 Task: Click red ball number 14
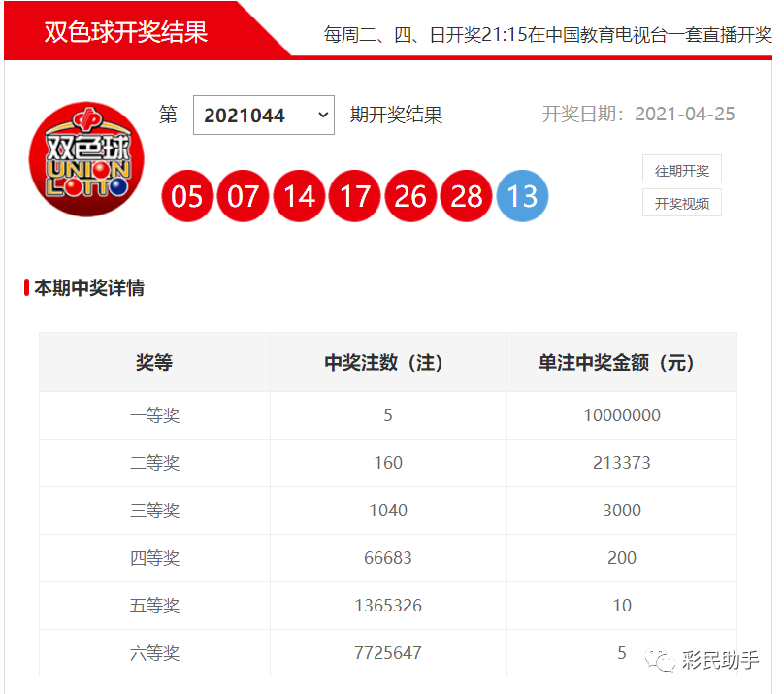(299, 196)
